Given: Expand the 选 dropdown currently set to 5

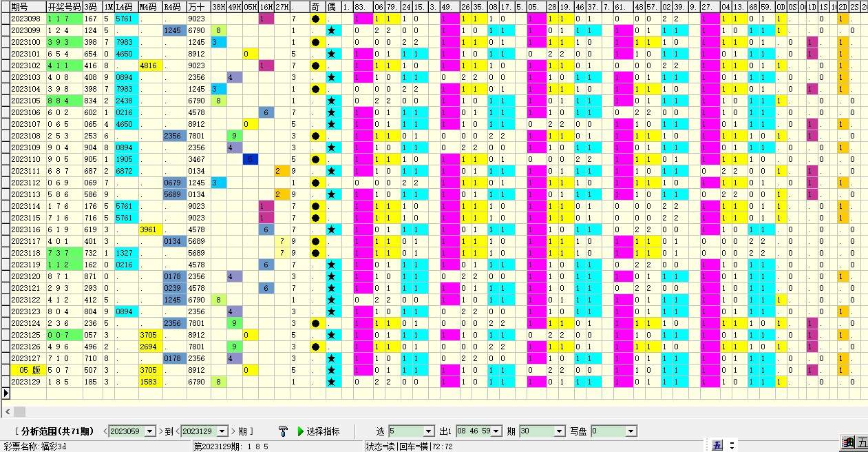Looking at the screenshot, I should coord(428,431).
